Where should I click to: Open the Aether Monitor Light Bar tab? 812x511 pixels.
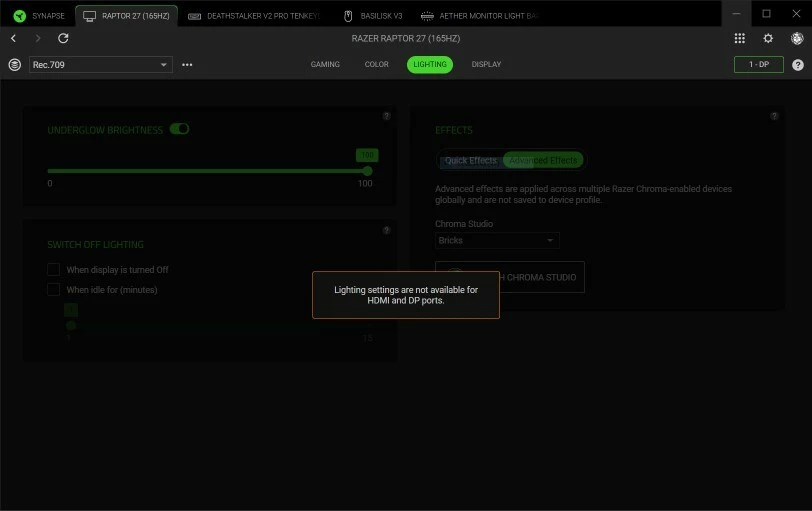tap(480, 16)
